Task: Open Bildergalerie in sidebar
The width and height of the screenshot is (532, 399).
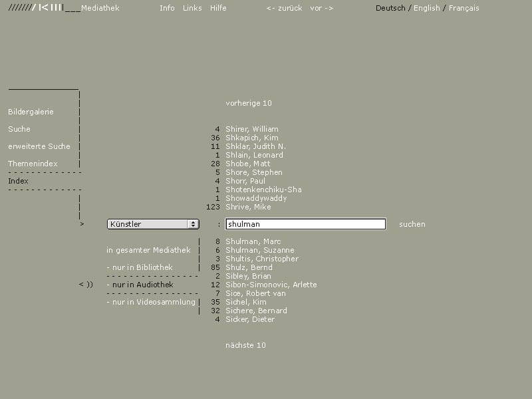Action: tap(31, 112)
